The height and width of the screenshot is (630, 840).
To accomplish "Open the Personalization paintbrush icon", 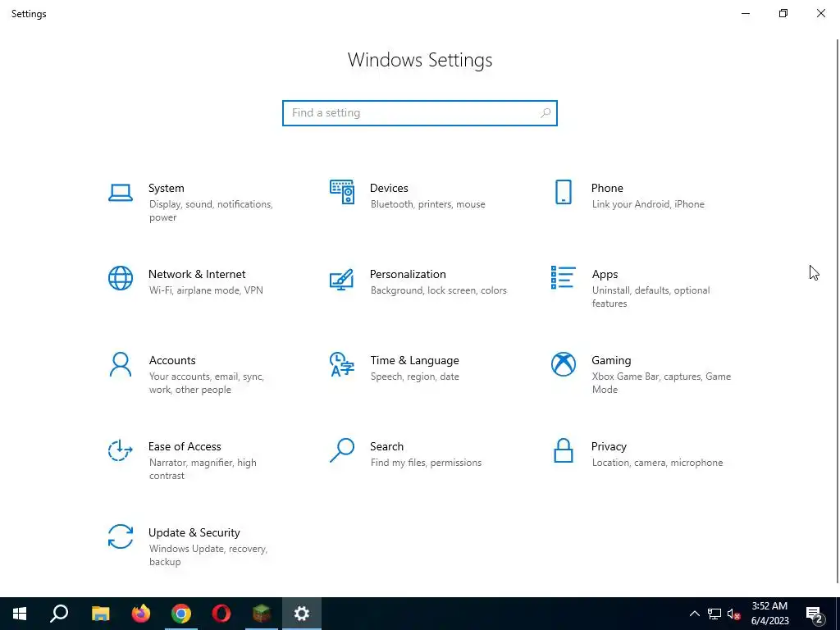I will click(342, 279).
